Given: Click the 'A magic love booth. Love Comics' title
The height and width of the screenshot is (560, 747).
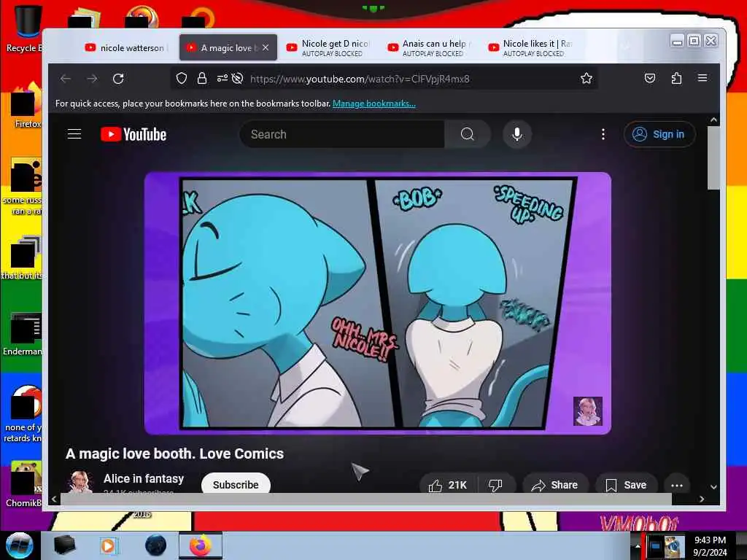Looking at the screenshot, I should tap(174, 454).
